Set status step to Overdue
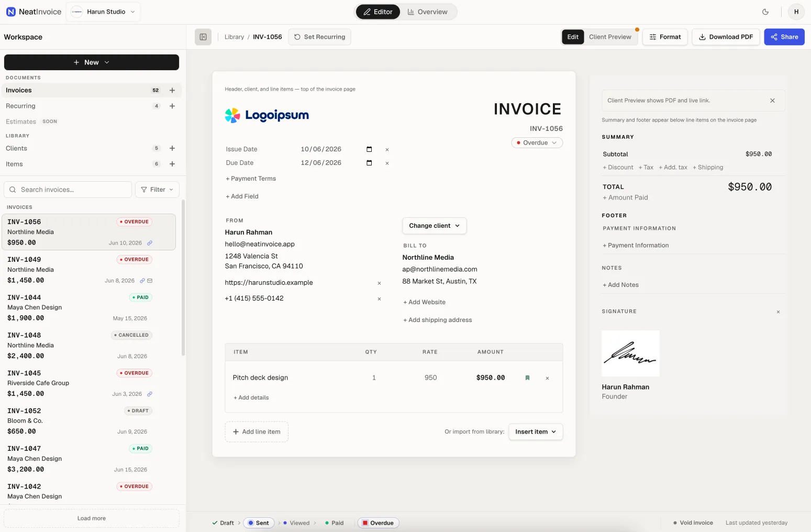Image resolution: width=811 pixels, height=532 pixels. coord(378,523)
